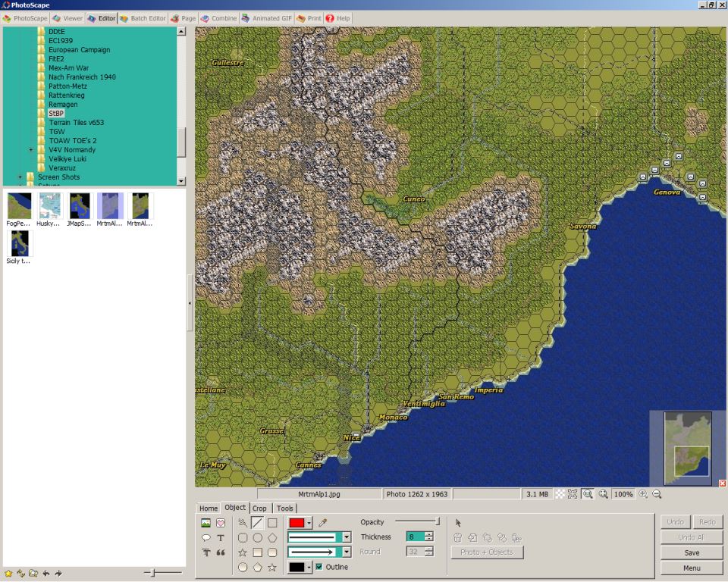728x582 pixels.
Task: Open the red line color dropdown
Action: (309, 523)
